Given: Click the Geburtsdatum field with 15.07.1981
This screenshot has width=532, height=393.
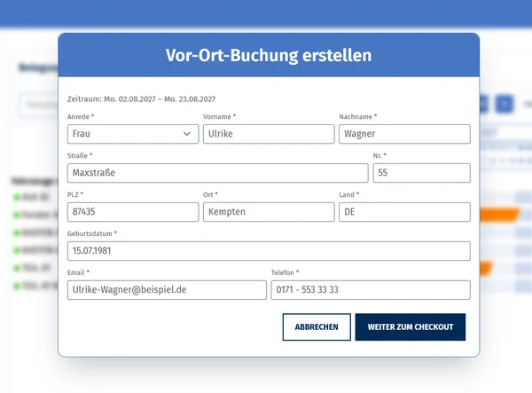Looking at the screenshot, I should 269,251.
